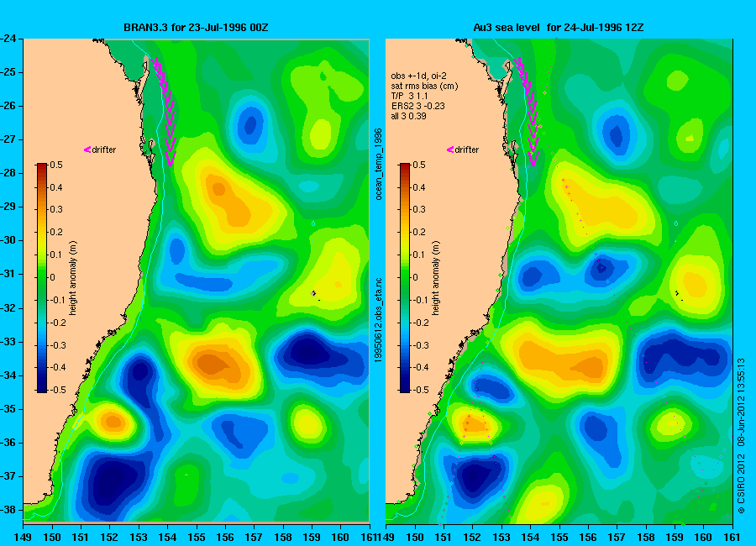Click the Au3 sea level right map panel
This screenshot has width=756, height=546.
coord(559,281)
